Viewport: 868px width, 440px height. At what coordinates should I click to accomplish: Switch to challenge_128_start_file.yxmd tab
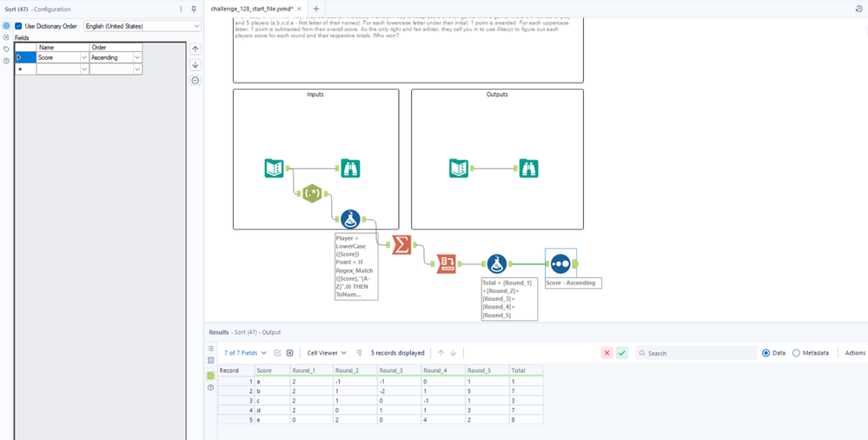tap(252, 9)
